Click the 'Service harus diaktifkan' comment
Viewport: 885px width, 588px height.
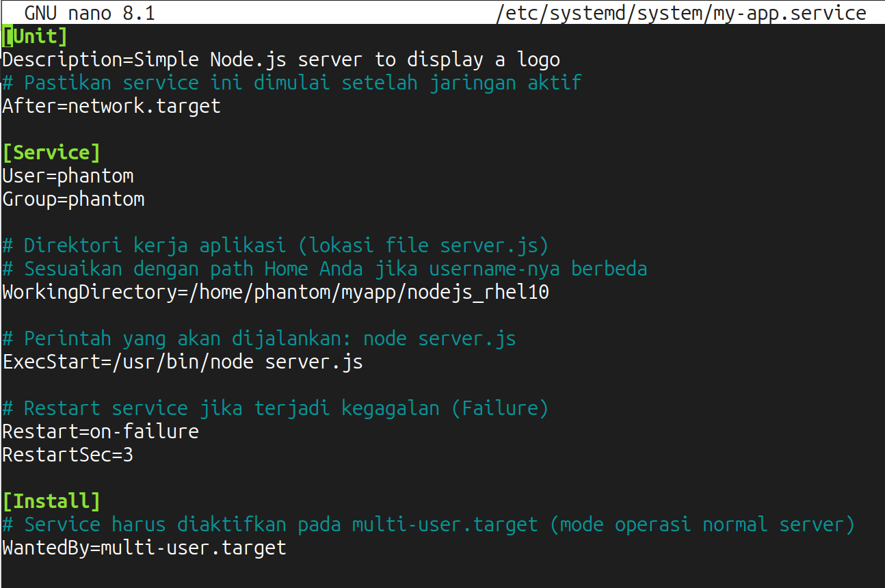pos(429,524)
